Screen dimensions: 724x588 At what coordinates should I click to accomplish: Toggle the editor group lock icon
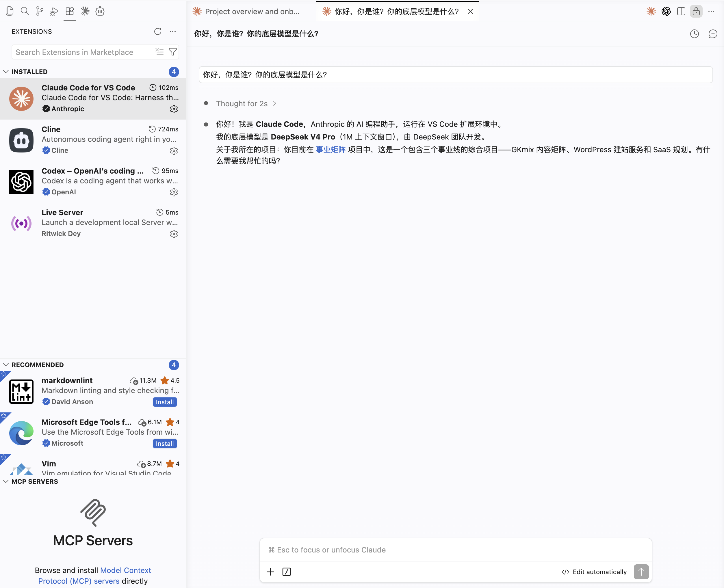(696, 11)
